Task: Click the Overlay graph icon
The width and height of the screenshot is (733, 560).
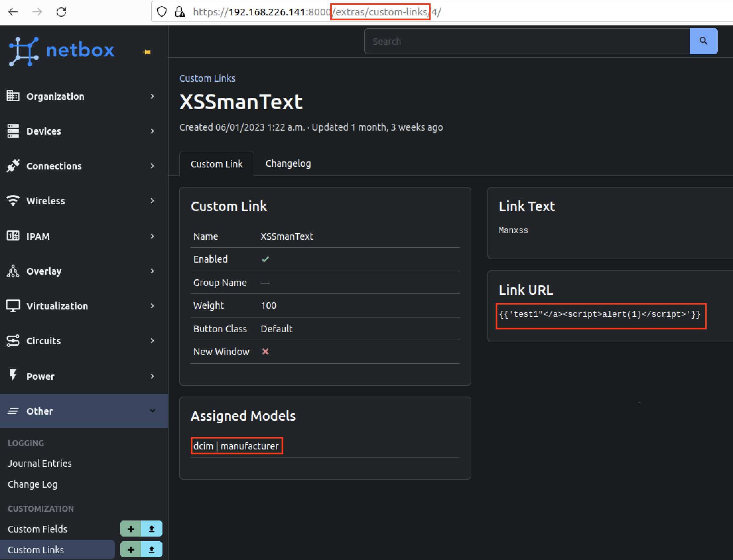Action: click(13, 271)
